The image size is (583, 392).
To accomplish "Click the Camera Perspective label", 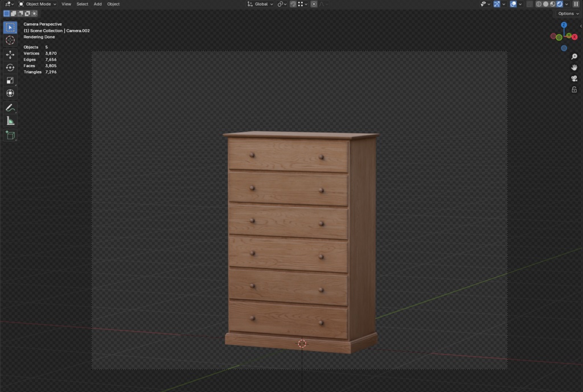I will tap(42, 24).
